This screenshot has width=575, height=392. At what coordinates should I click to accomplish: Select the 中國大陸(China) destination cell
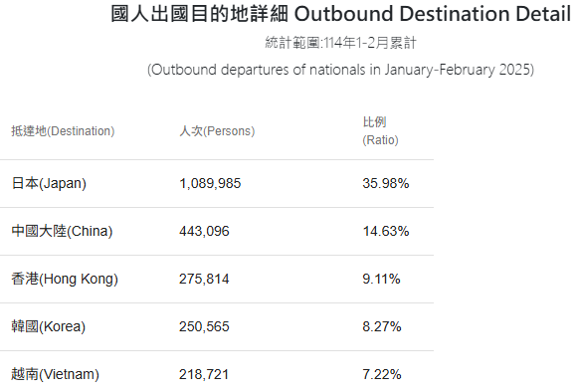[62, 231]
